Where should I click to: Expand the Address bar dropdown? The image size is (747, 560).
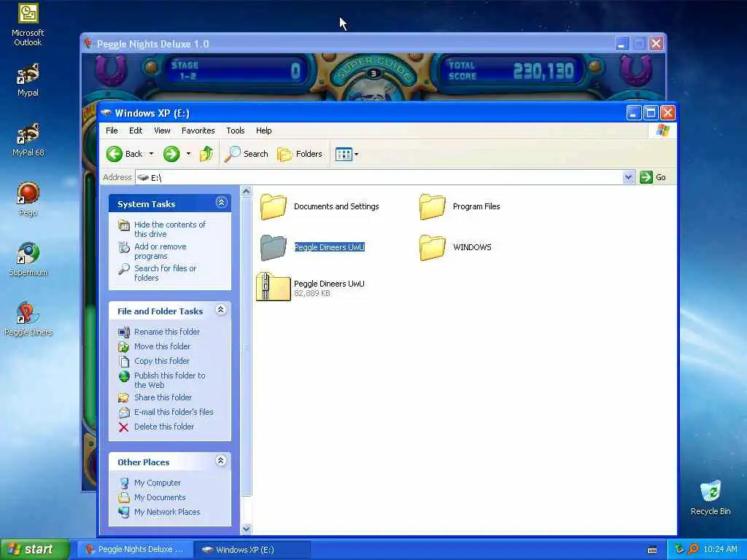click(628, 177)
